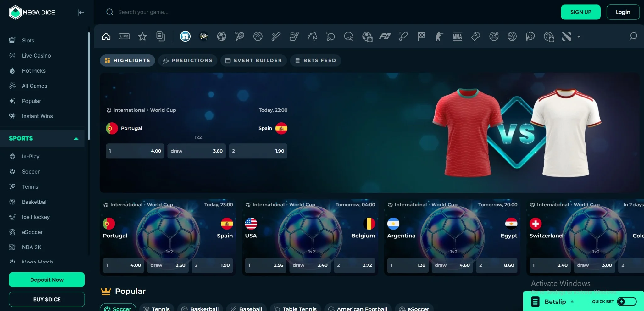Click the Login button
Image resolution: width=644 pixels, height=311 pixels.
click(x=623, y=12)
